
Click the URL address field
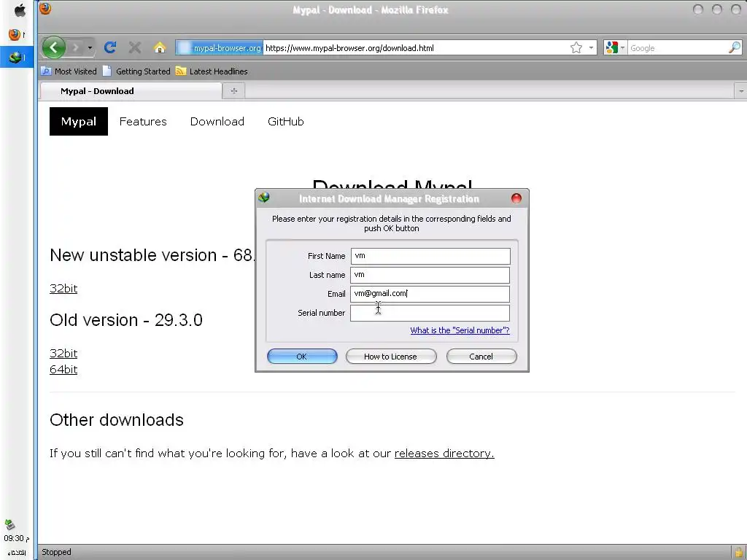(415, 47)
